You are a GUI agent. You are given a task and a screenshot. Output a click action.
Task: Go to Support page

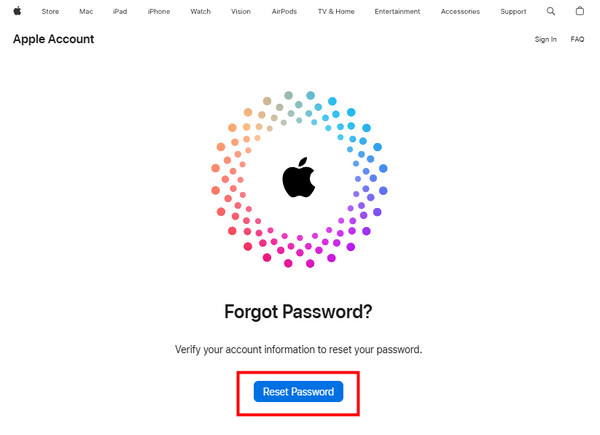(513, 12)
